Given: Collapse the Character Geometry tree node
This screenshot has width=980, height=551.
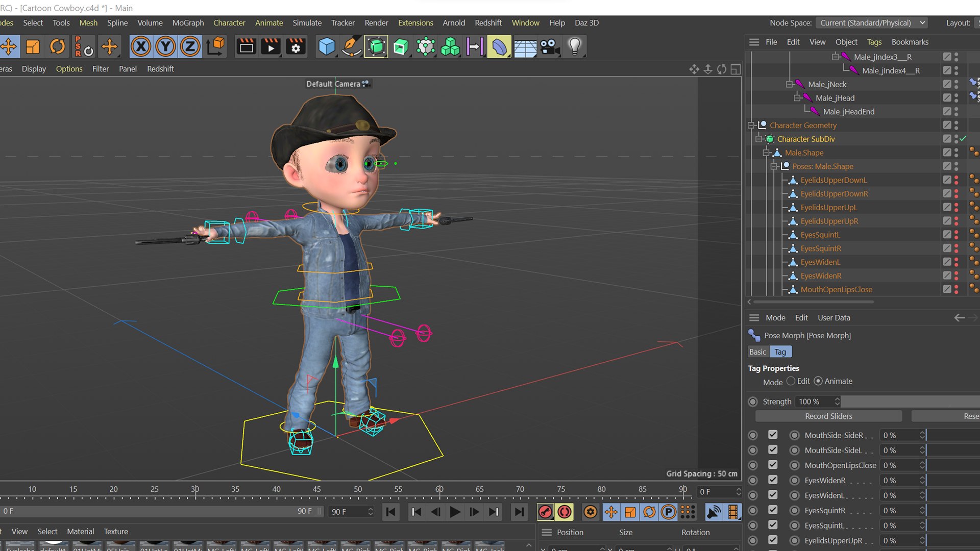Looking at the screenshot, I should (751, 126).
